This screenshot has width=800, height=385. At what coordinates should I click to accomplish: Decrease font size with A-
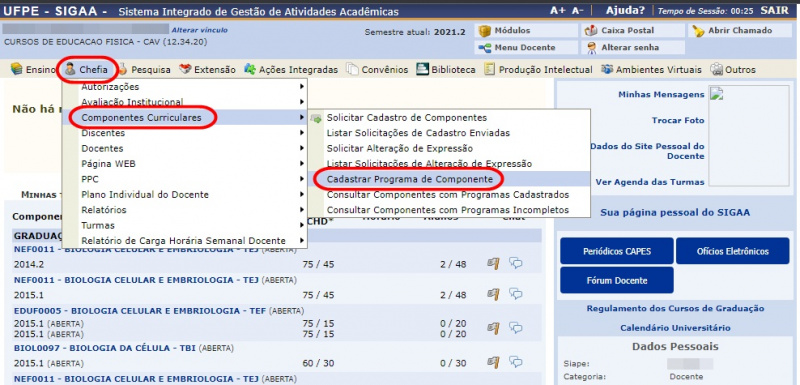click(578, 11)
